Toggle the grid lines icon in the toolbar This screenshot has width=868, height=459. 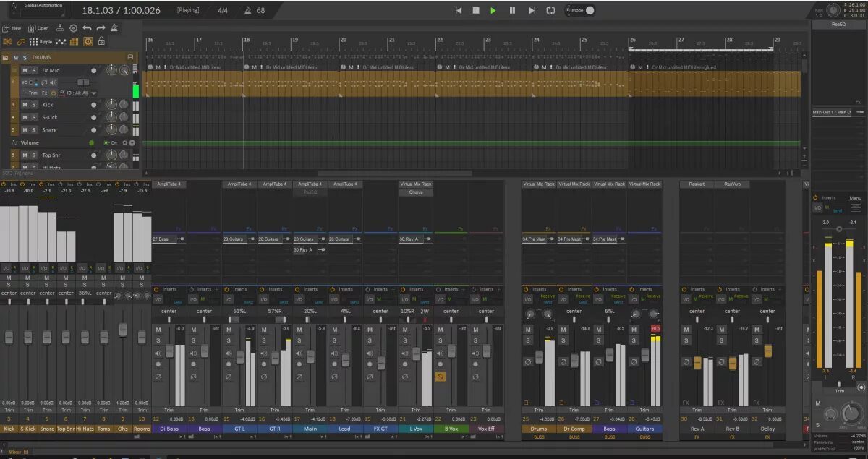click(x=74, y=42)
